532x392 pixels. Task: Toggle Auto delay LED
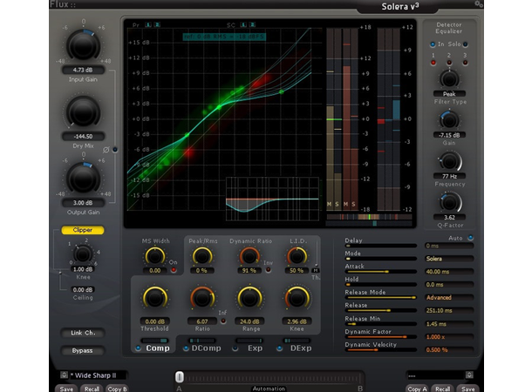(x=470, y=238)
